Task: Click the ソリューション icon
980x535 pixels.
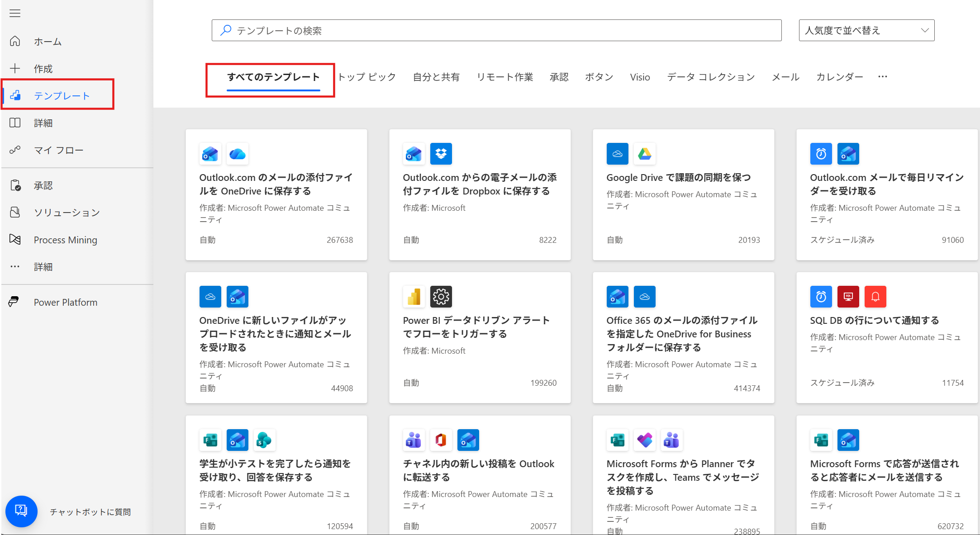Action: tap(15, 212)
